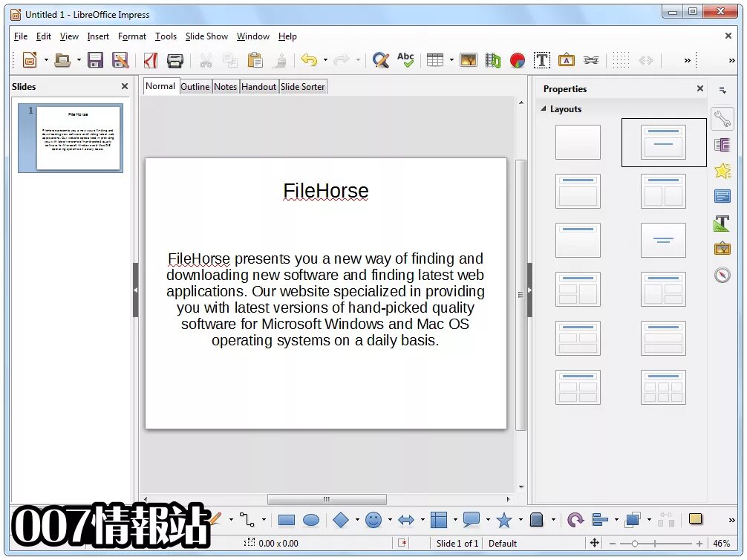The width and height of the screenshot is (747, 560).
Task: Print the presentation with printer icon
Action: coord(175,60)
